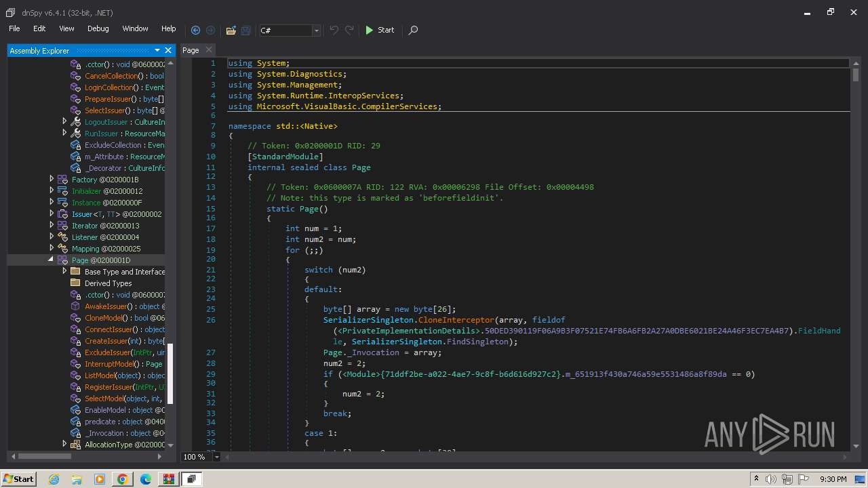
Task: Open the Window menu
Action: (x=135, y=28)
